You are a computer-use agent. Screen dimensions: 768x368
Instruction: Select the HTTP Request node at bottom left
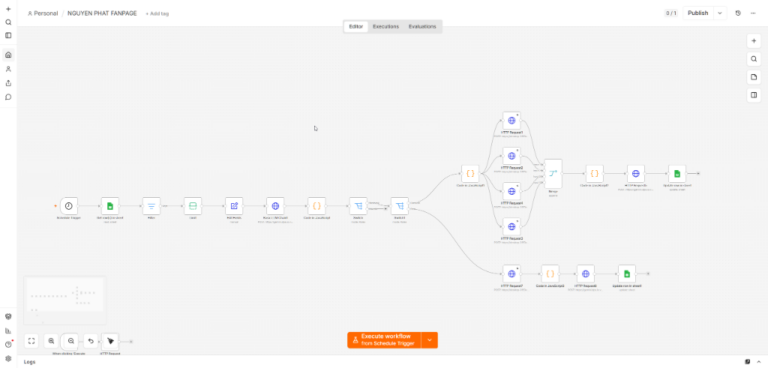click(x=110, y=341)
